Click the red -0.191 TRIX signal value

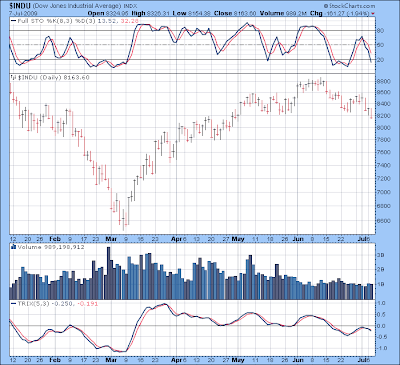click(88, 304)
